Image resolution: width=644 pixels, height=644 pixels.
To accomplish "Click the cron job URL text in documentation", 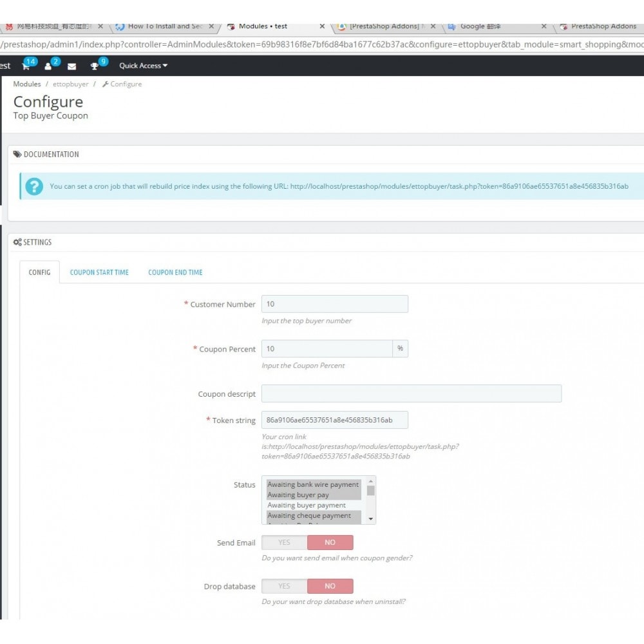I will [x=459, y=186].
